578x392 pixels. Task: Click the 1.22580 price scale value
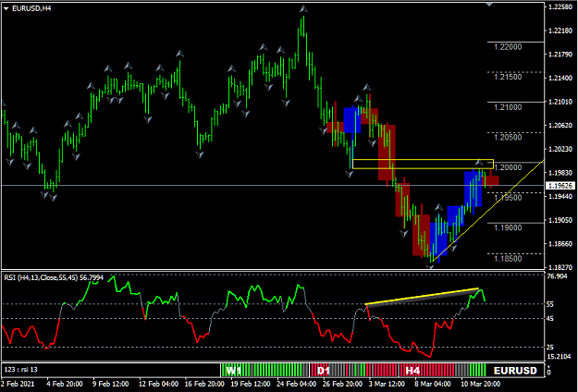560,7
